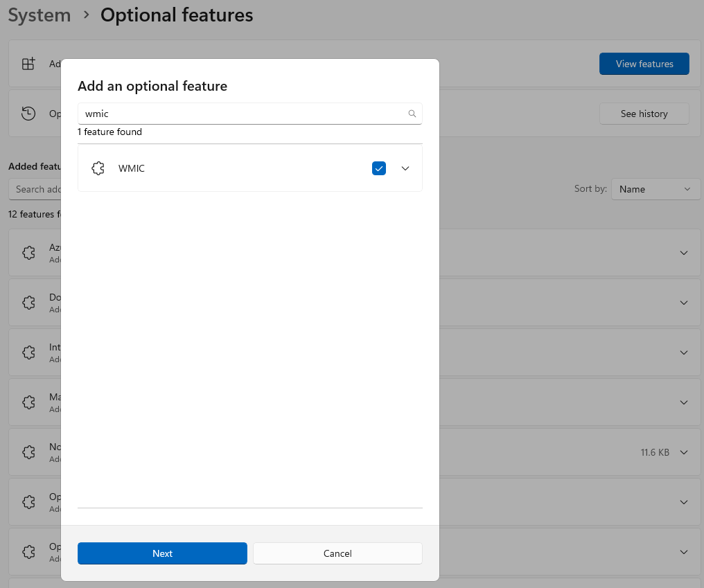Click the '1 feature found' text
This screenshot has height=588, width=704.
point(109,132)
